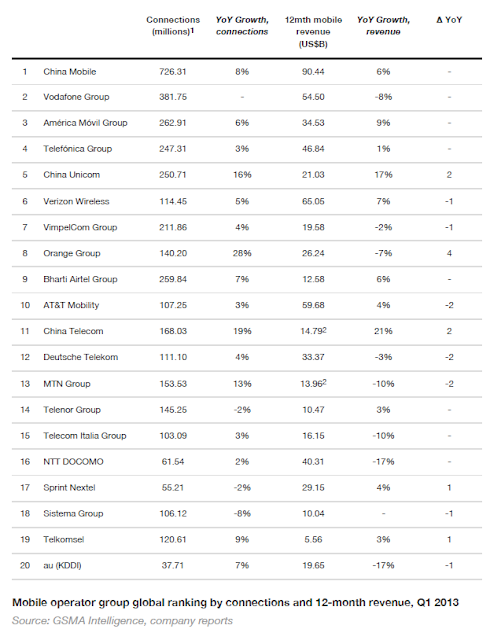Viewport: 501px width, 640px height.
Task: Click Verizon Wireless revenue value 65.05
Action: [313, 201]
